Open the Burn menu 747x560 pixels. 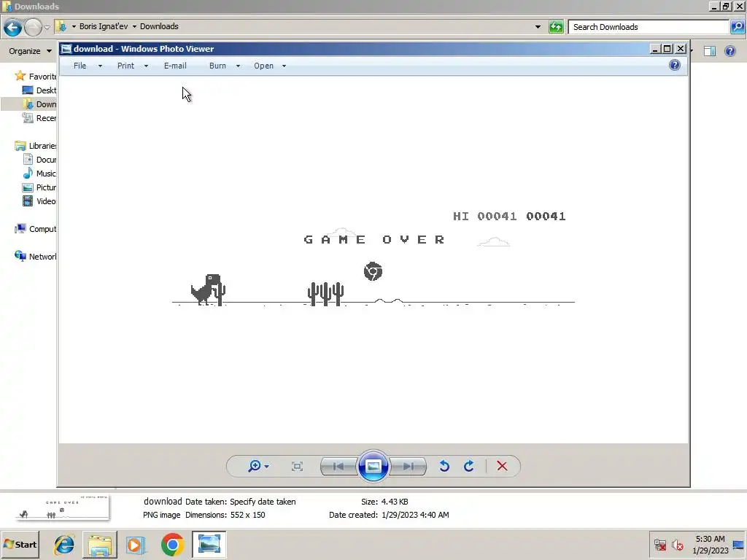click(217, 66)
